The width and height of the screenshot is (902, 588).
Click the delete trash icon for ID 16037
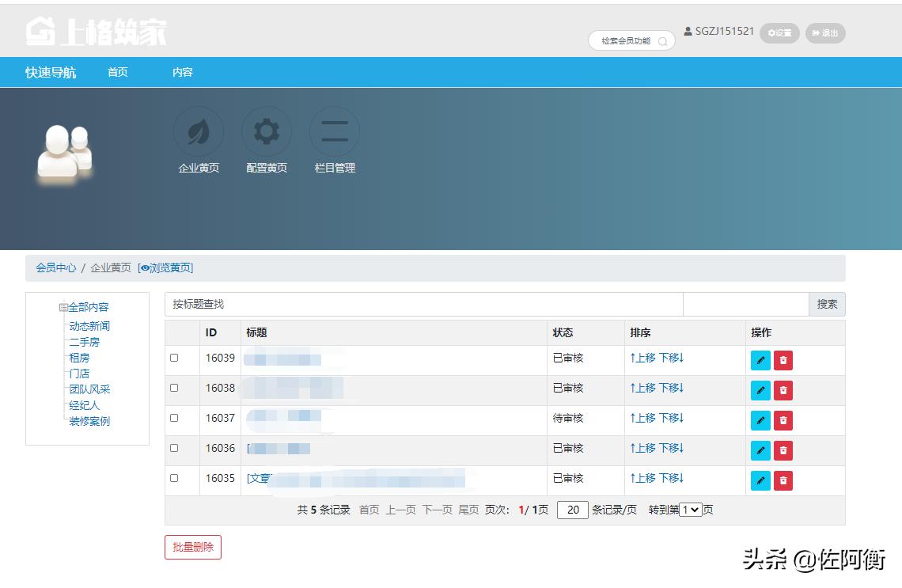pos(783,420)
